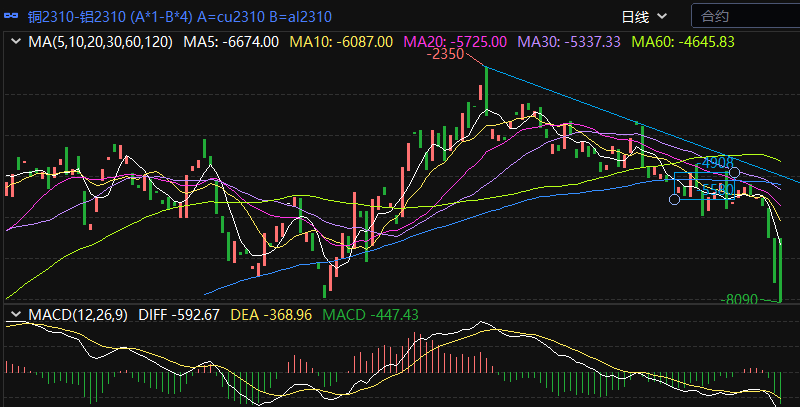Viewport: 800px width, 407px height.
Task: Click the purple MA30 value label
Action: (x=568, y=42)
